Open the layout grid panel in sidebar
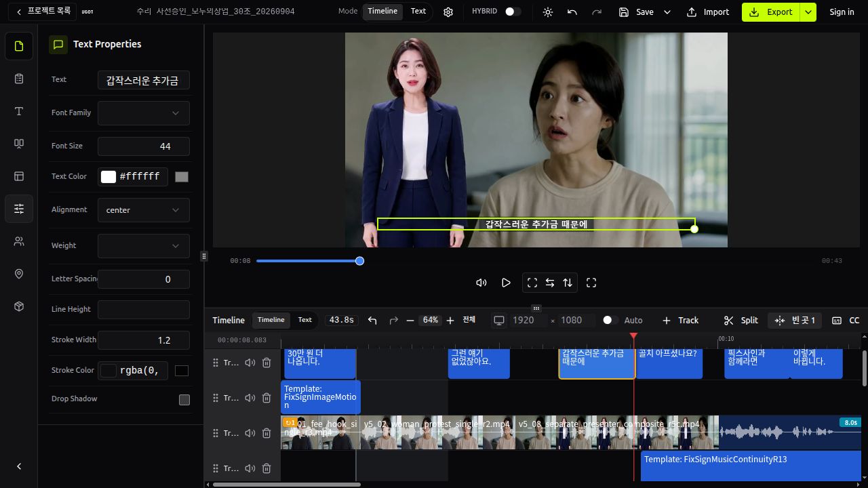The image size is (868, 488). coord(19,176)
